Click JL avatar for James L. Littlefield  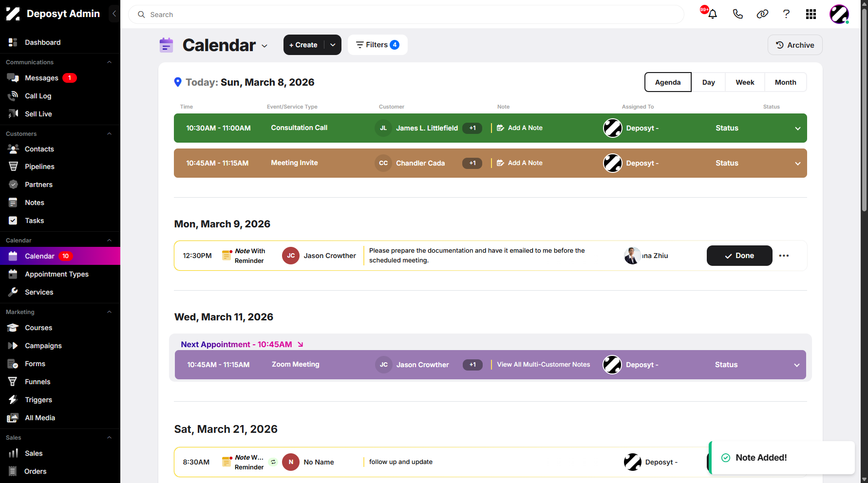click(383, 128)
